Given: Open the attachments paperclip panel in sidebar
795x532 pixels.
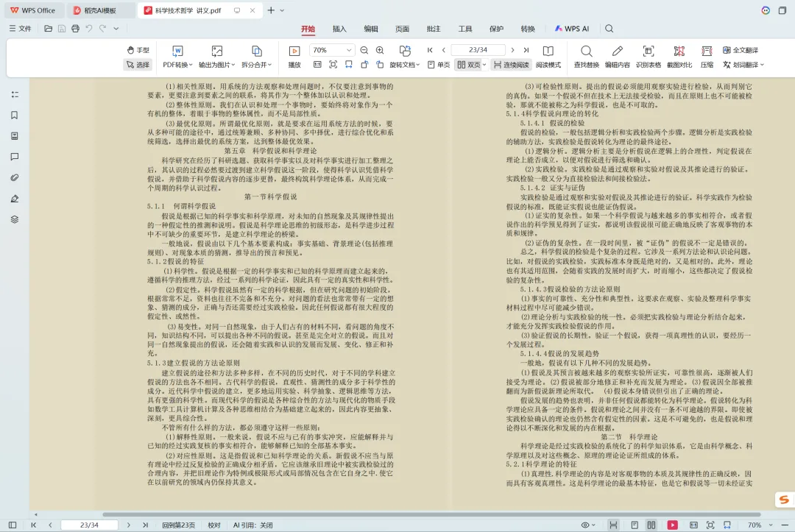Looking at the screenshot, I should coord(15,178).
